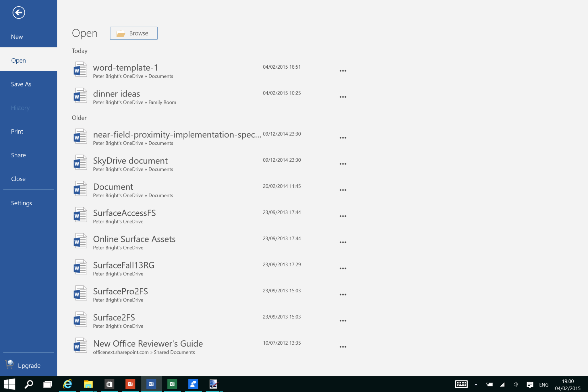588x392 pixels.
Task: Click the Windows Start button
Action: [10, 384]
